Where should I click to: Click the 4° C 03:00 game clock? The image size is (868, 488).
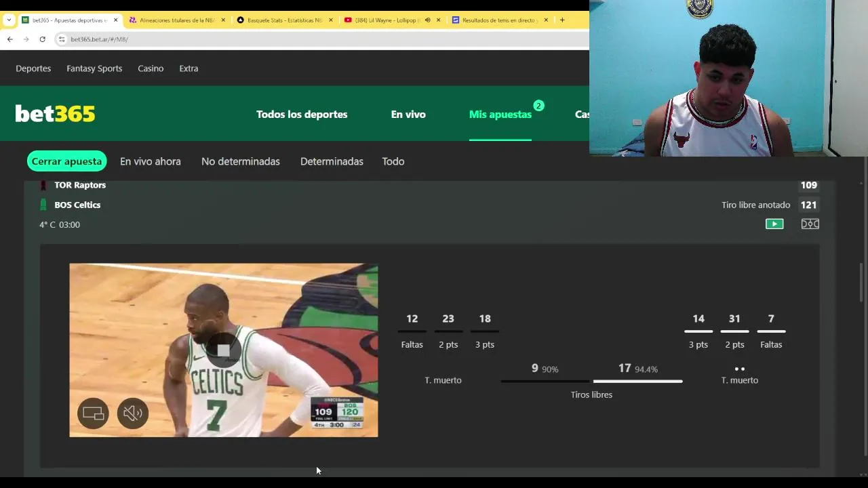(60, 224)
